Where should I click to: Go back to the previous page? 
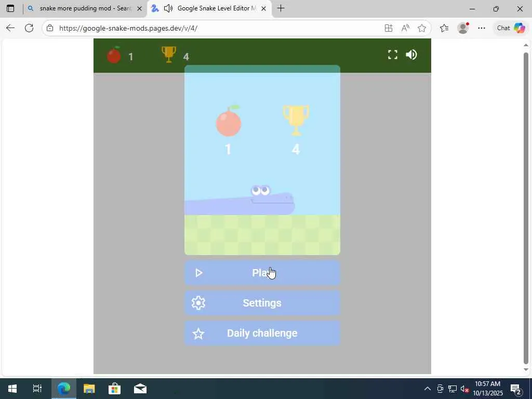pyautogui.click(x=10, y=28)
